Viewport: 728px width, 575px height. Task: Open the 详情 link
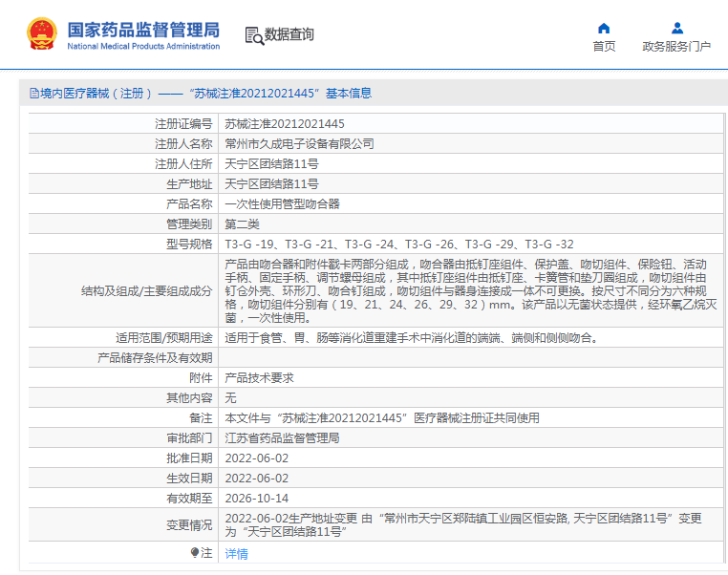pyautogui.click(x=236, y=553)
